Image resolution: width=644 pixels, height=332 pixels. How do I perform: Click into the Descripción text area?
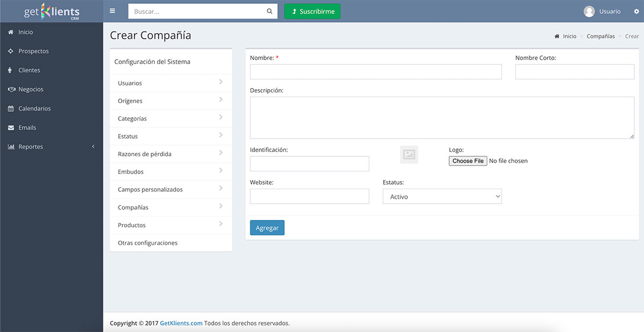(442, 118)
